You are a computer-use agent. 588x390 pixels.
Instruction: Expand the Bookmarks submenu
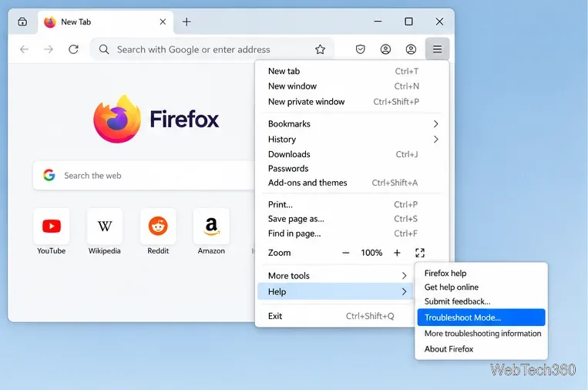click(351, 124)
